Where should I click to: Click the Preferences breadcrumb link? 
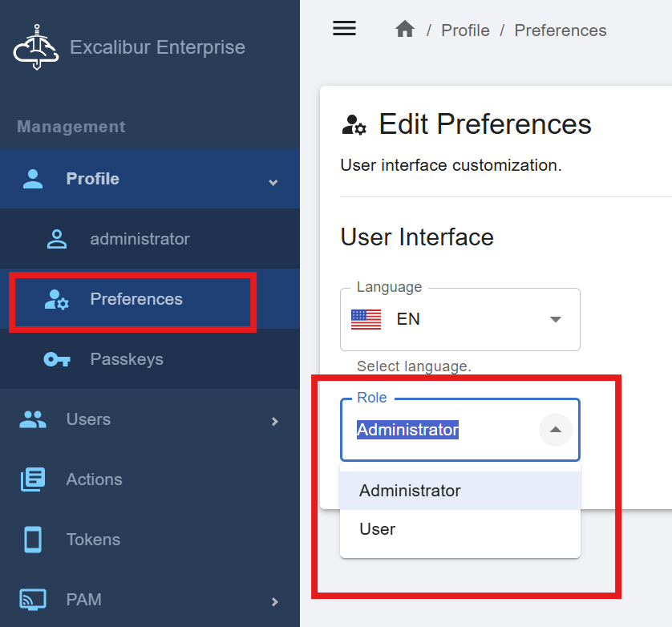(x=561, y=30)
